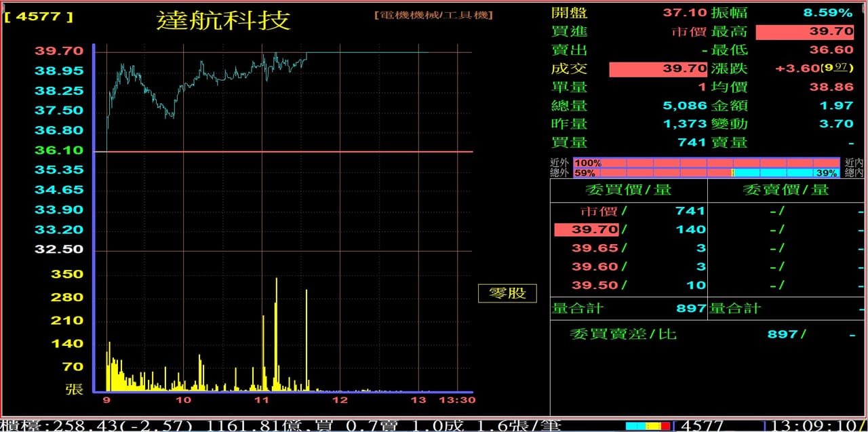Viewport: 868px width, 432px height.
Task: Click the 70 volume axis label
Action: coord(73,367)
